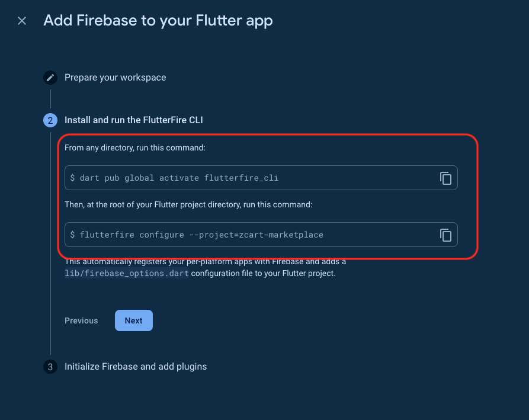Image resolution: width=529 pixels, height=420 pixels.
Task: Go back with the Previous button
Action: pos(81,320)
